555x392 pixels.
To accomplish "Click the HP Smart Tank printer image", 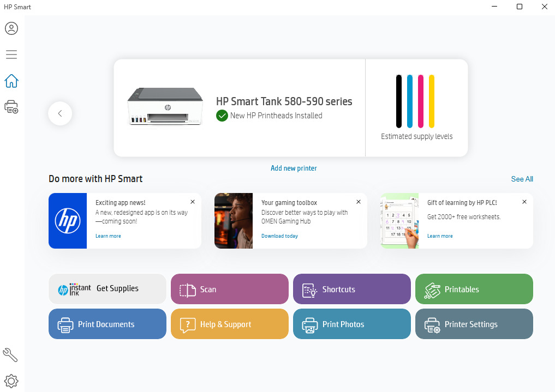I will tap(166, 106).
